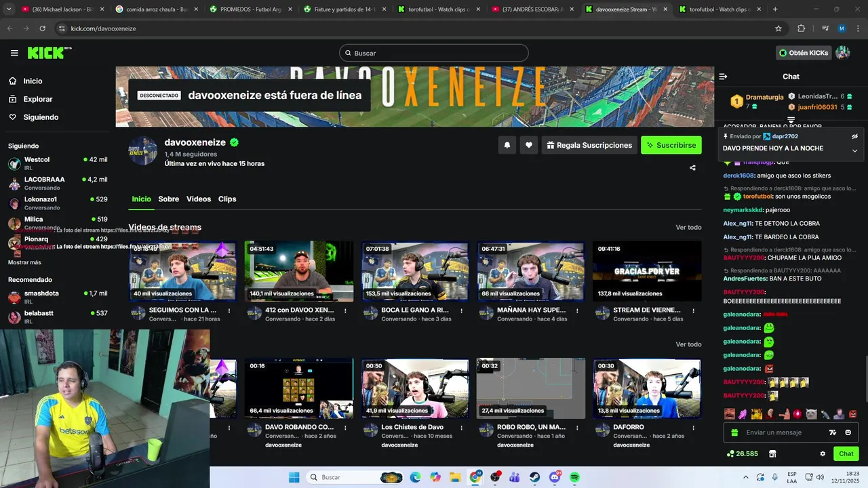Open the BOCA LE GANO A RI video thumbnail
Image resolution: width=868 pixels, height=488 pixels.
[415, 271]
